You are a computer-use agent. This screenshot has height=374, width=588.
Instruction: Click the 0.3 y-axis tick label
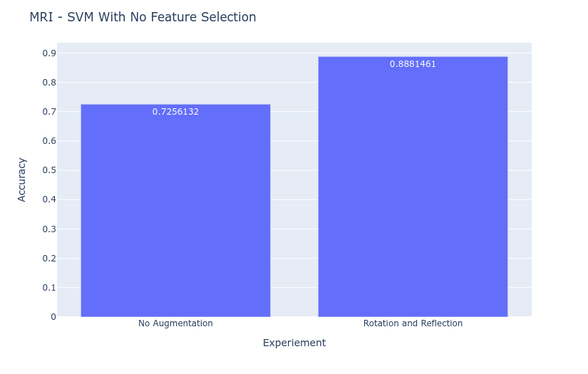tap(49, 229)
